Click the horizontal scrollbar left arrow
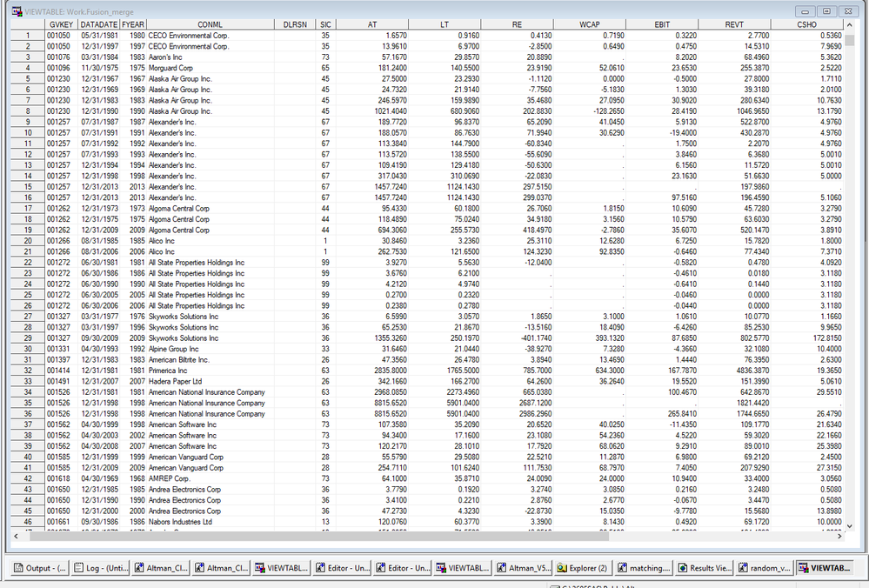Screen dimensions: 869x588 click(x=16, y=536)
